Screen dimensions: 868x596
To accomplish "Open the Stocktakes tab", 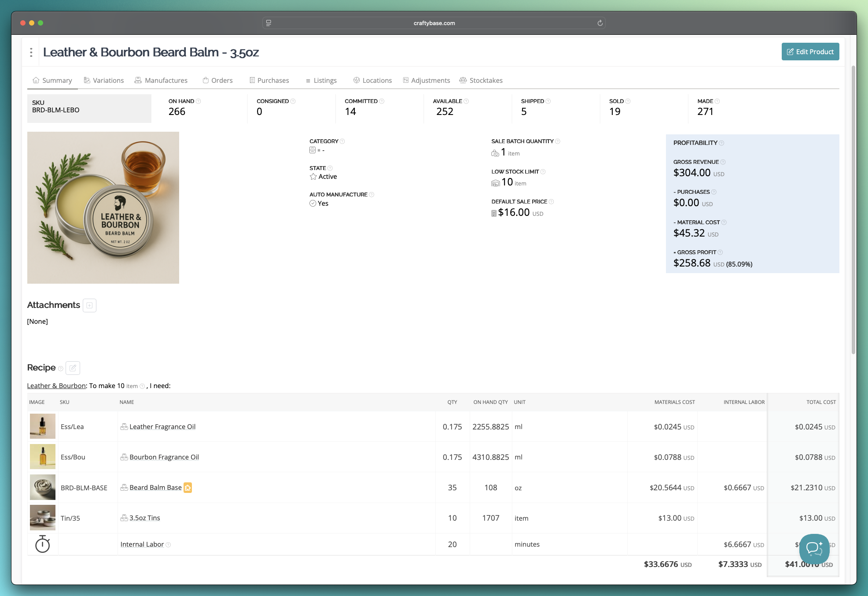I will [486, 80].
